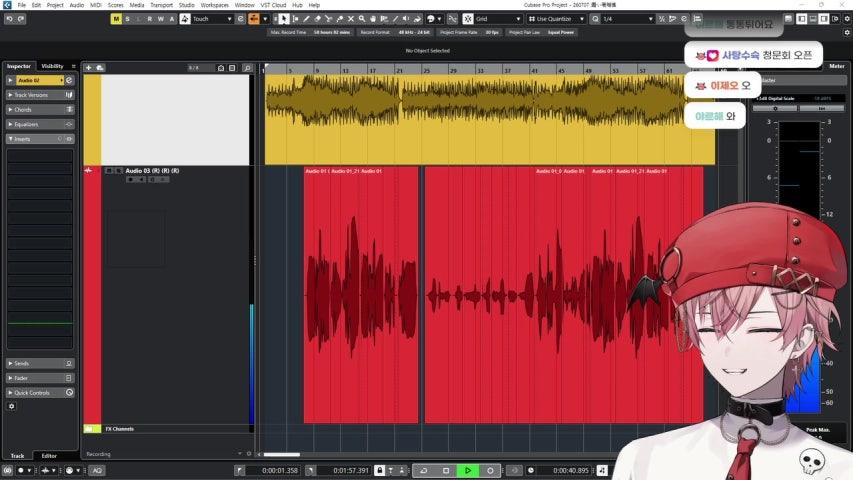Viewport: 853px width, 480px height.
Task: Open the VST Cloud menu
Action: (x=273, y=5)
